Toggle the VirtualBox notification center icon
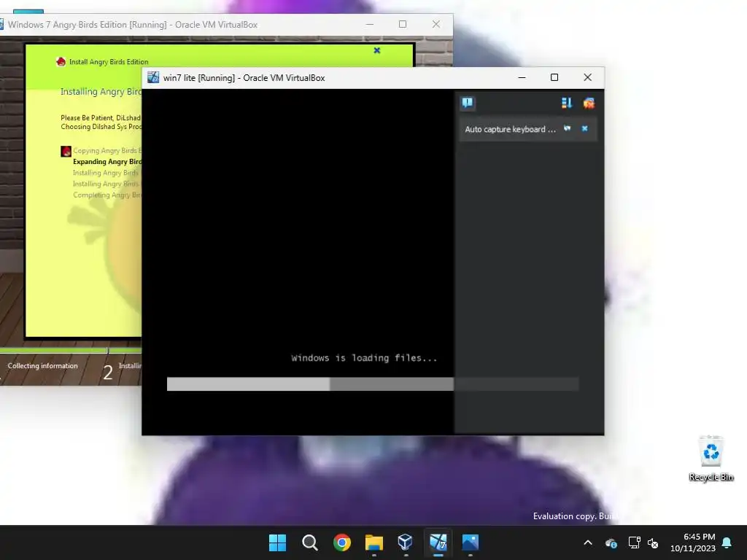Screen dimensions: 747x560 468,103
